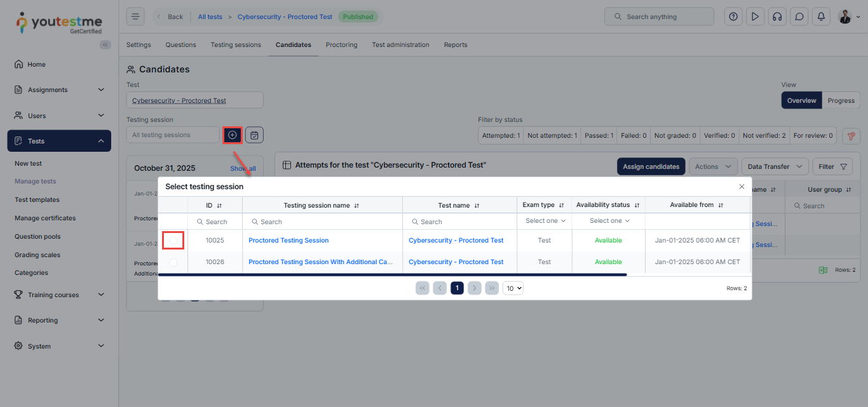868x407 pixels.
Task: Click the play icon in top bar
Action: (x=755, y=17)
